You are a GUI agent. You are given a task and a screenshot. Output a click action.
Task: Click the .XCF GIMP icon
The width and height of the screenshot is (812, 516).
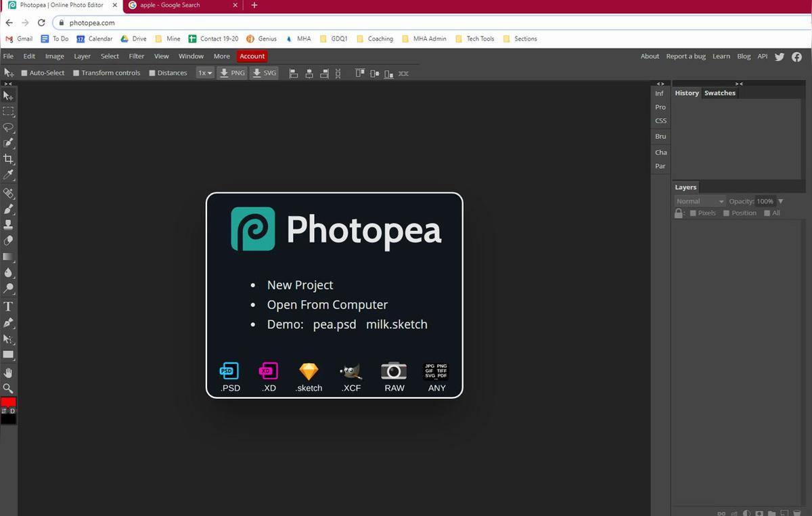click(351, 371)
